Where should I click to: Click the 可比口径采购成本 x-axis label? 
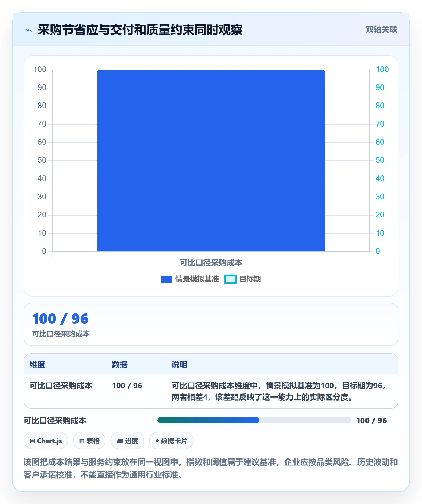[211, 263]
